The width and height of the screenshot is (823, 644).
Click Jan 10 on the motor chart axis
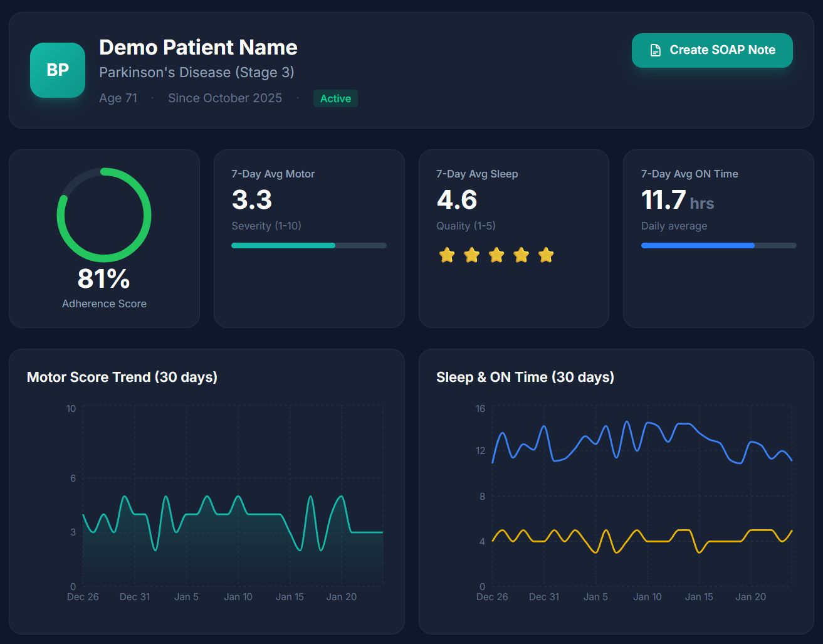click(238, 597)
